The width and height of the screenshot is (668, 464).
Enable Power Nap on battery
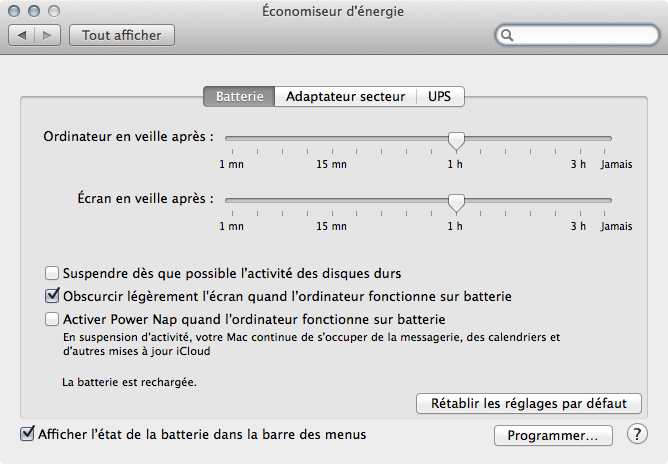(x=52, y=320)
